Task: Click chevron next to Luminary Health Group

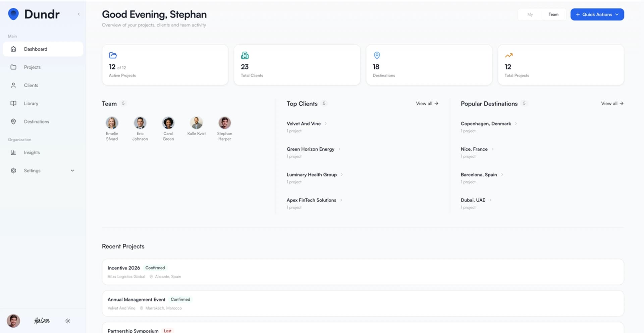Action: point(342,175)
